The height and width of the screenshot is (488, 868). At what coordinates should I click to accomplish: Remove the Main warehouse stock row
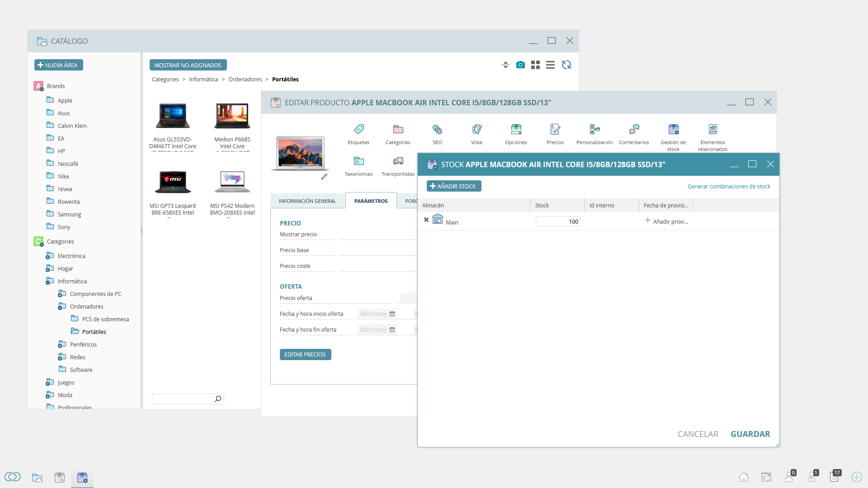[x=426, y=220]
